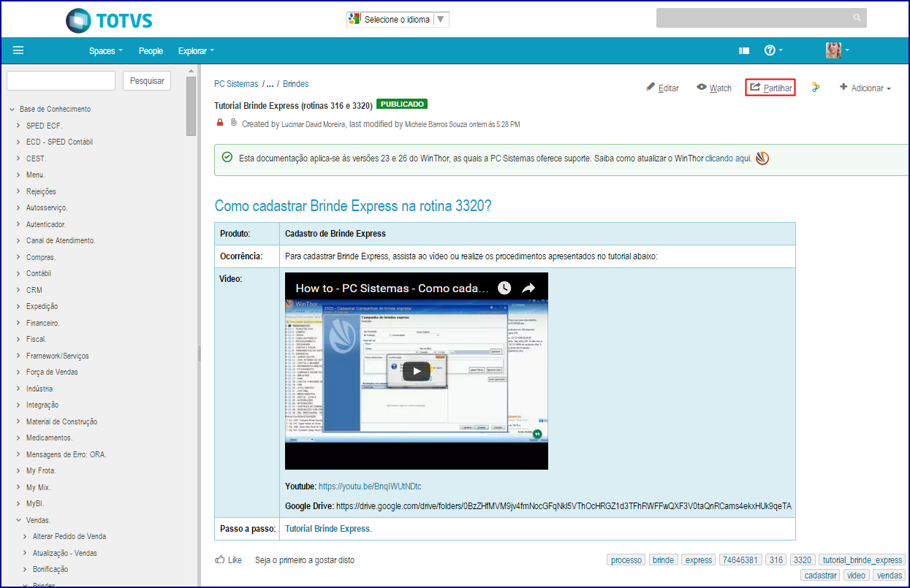Image resolution: width=910 pixels, height=588 pixels.
Task: Expand the CEST. tree node
Action: pyautogui.click(x=18, y=159)
